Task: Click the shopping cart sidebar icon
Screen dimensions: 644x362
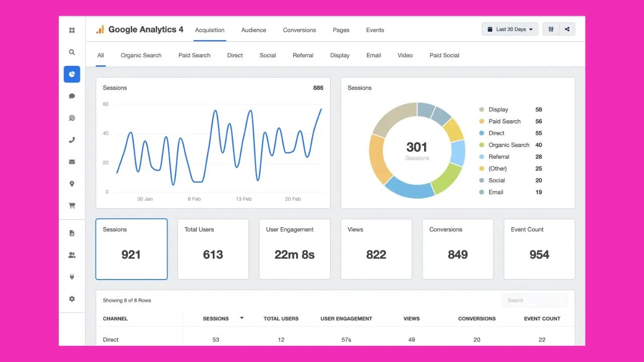Action: pos(72,206)
